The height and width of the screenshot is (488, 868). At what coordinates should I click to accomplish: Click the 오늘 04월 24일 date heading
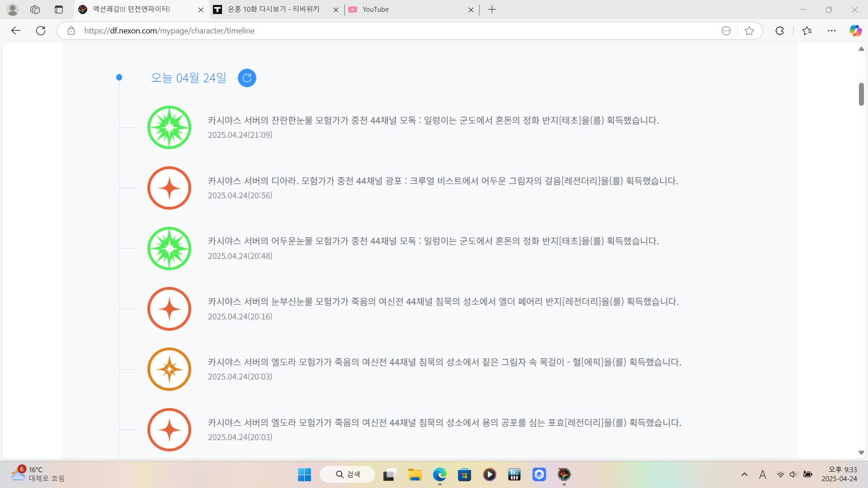coord(189,78)
